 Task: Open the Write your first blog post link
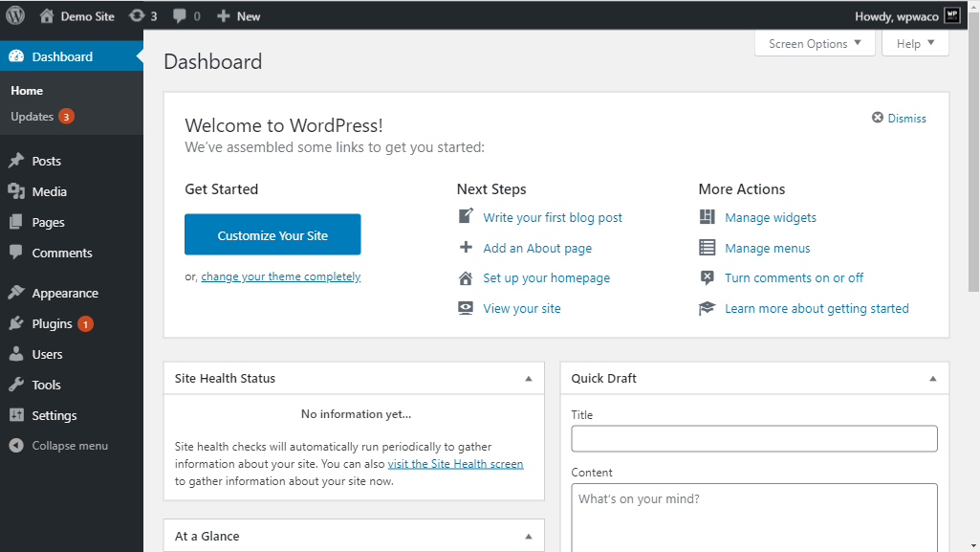pos(553,217)
